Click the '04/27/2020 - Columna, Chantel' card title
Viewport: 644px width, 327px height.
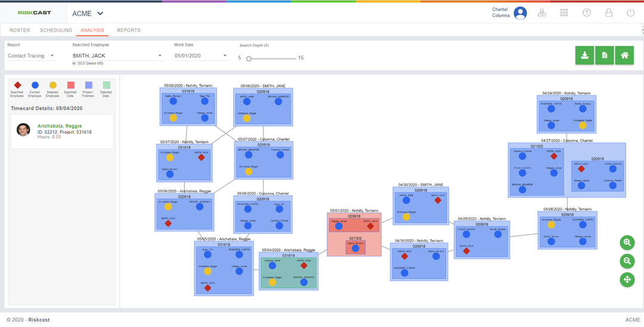click(x=567, y=140)
